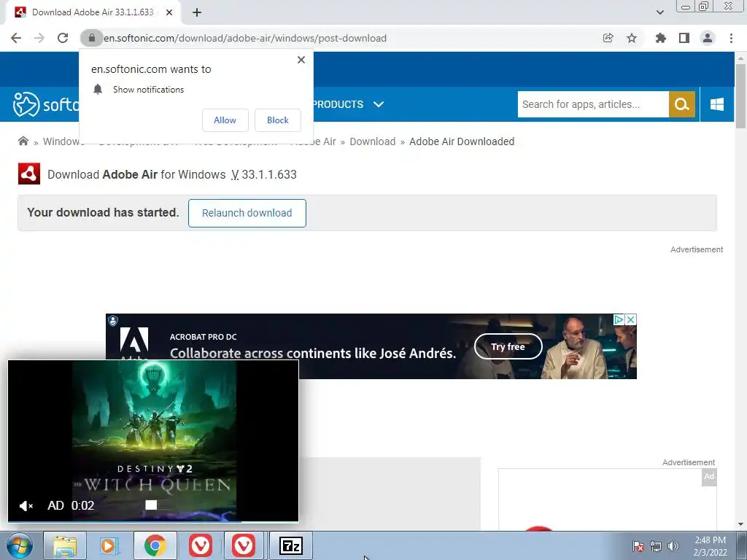The width and height of the screenshot is (747, 560).
Task: Click the Chrome taskbar icon
Action: (155, 545)
